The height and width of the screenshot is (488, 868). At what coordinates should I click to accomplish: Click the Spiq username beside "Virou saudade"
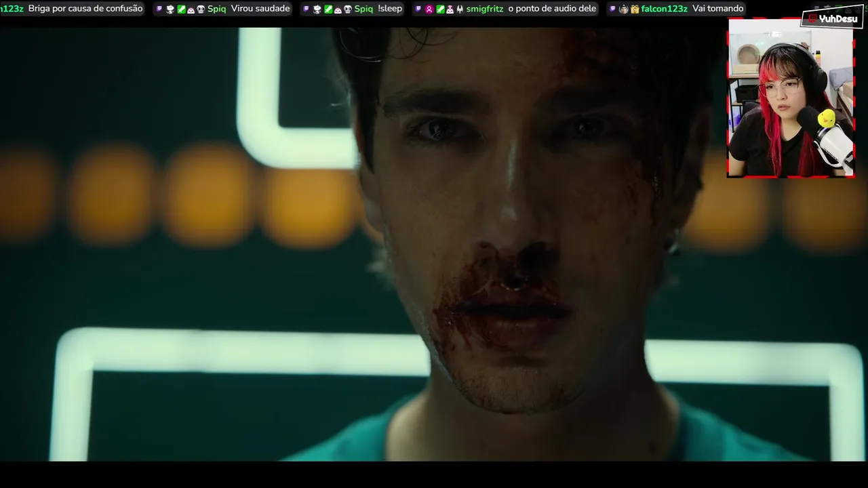coord(217,9)
